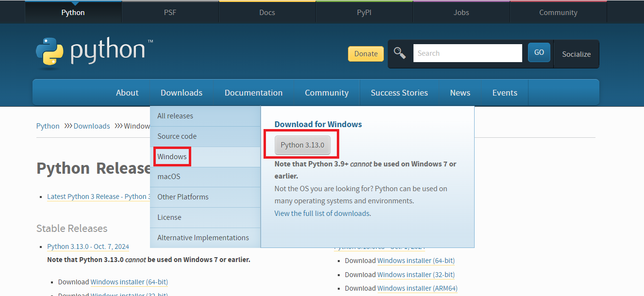Image resolution: width=644 pixels, height=296 pixels.
Task: Click the Stable Releases heading
Action: [x=72, y=229]
